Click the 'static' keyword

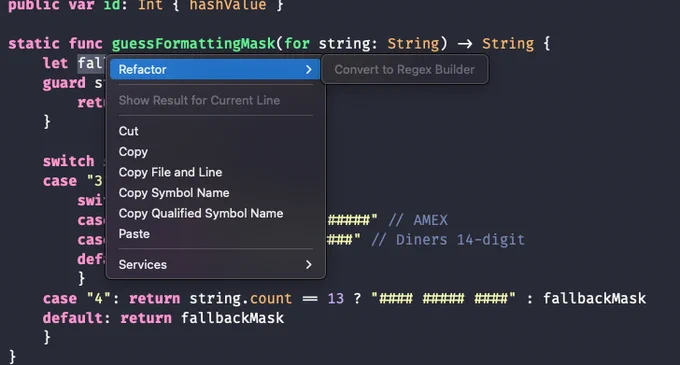(x=34, y=43)
